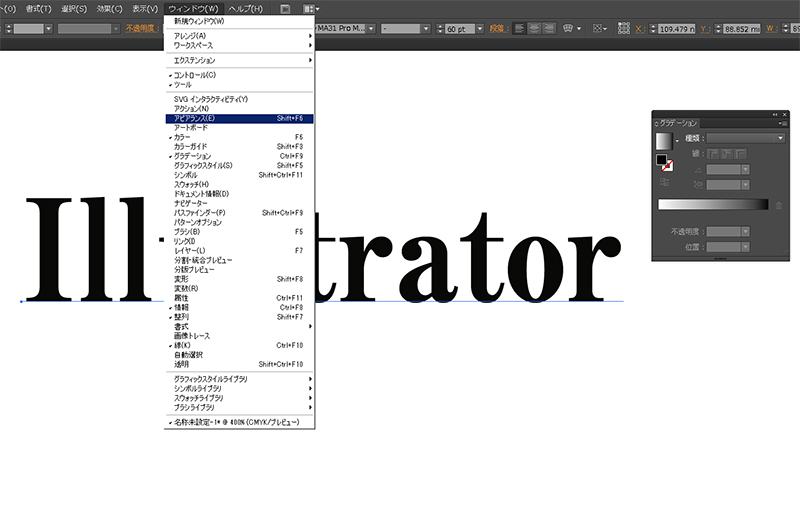Image resolution: width=800 pixels, height=520 pixels.
Task: Select 透明 transparency menu entry
Action: tap(239, 364)
